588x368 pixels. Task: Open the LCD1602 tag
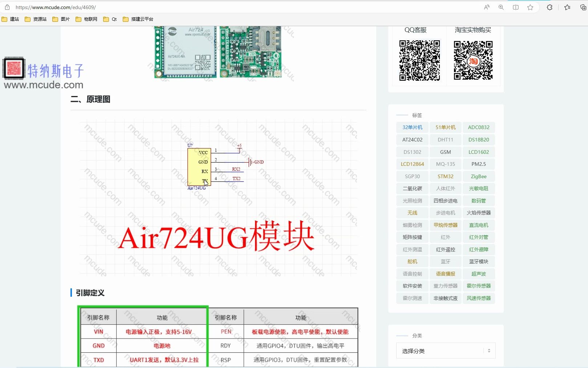click(479, 152)
